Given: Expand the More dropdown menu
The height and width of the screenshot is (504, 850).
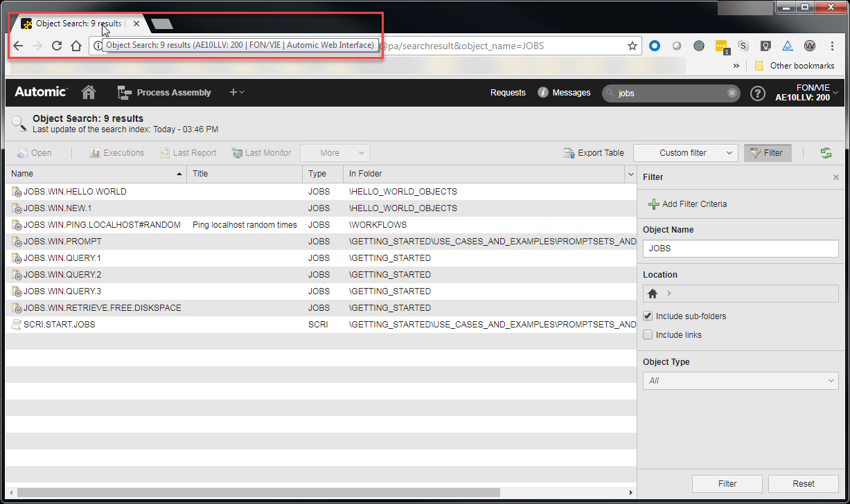Looking at the screenshot, I should (335, 152).
